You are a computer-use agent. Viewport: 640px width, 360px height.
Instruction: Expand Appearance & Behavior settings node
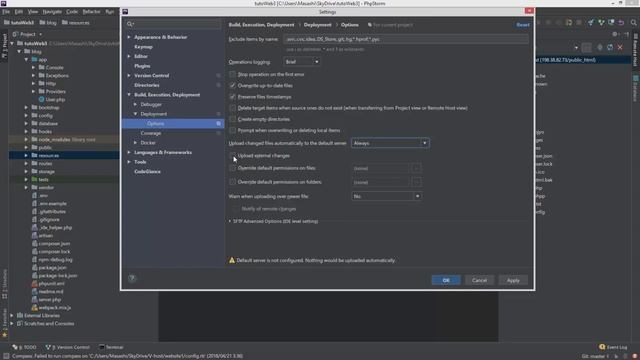point(129,37)
